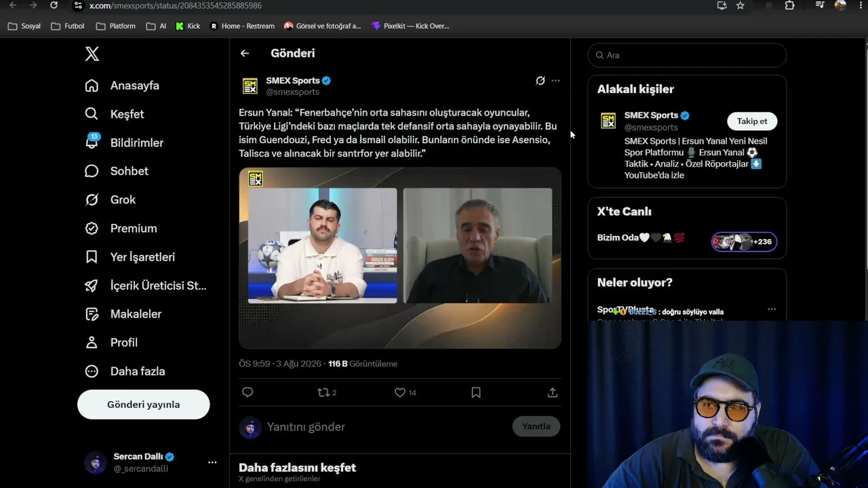Screen dimensions: 868x488
Task: Open the post's three-dot more menu
Action: (x=555, y=81)
